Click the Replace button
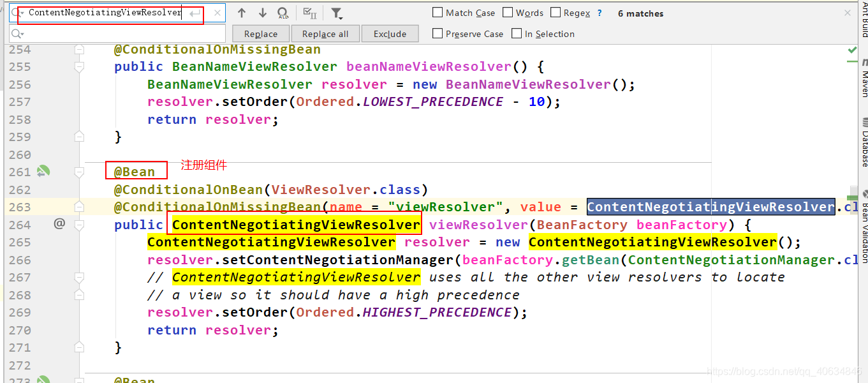868x383 pixels. click(260, 34)
